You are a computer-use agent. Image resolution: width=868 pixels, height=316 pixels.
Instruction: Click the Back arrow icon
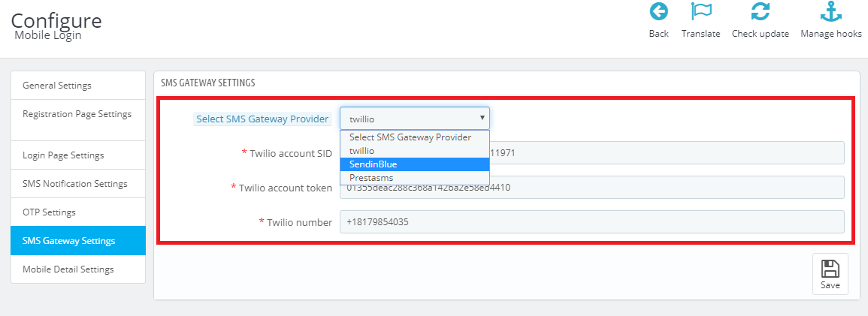(x=659, y=11)
